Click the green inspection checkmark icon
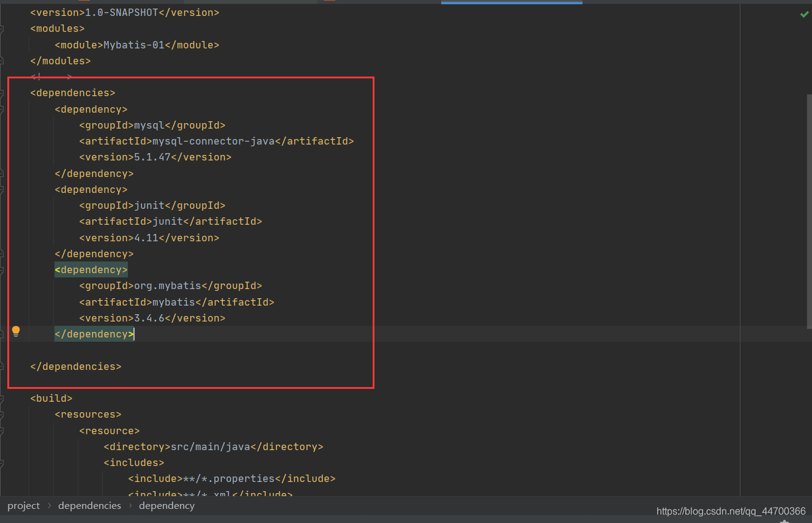The height and width of the screenshot is (523, 812). 804,13
